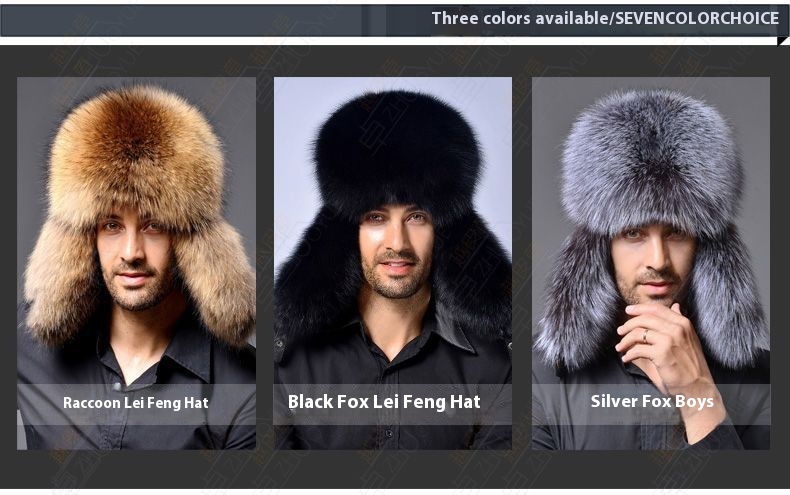
Task: Click the empty dark segment of the header banner
Action: [x=181, y=20]
